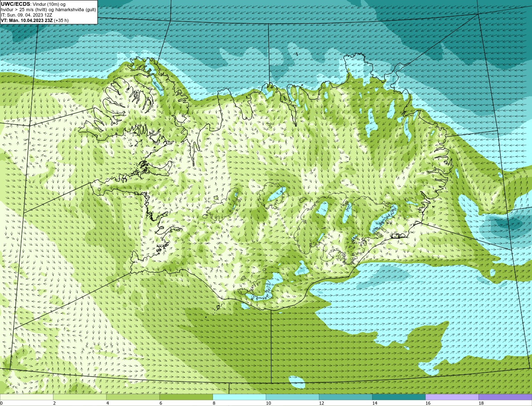The image size is (532, 406).
Task: Click the 6–8 m/s olive green legend swatch
Action: [x=186, y=397]
